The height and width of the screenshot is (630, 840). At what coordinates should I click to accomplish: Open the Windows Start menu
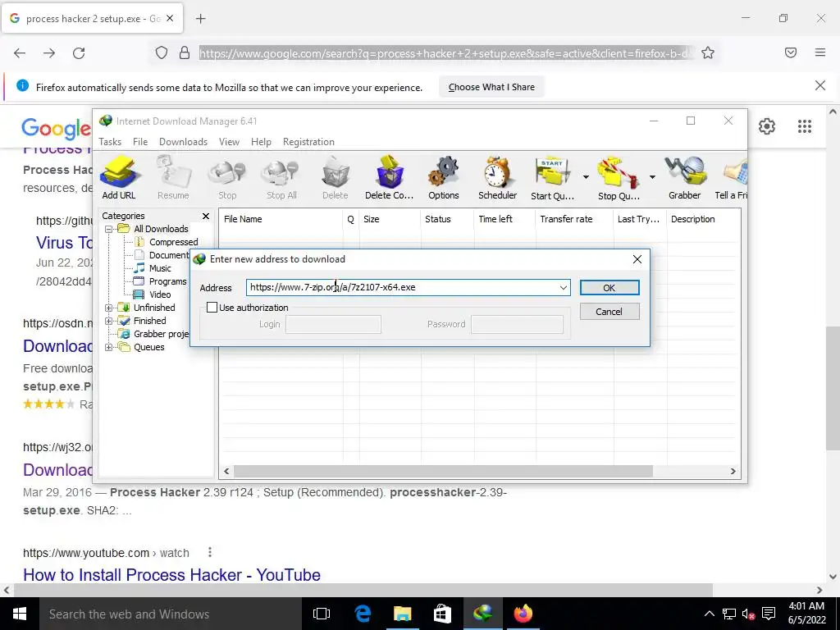coord(20,614)
